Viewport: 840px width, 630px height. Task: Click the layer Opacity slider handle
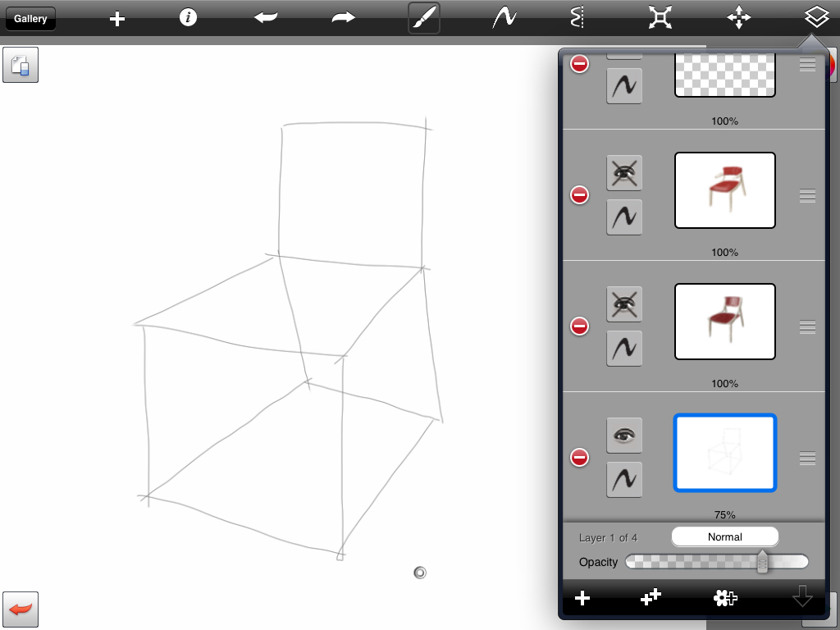tap(762, 562)
